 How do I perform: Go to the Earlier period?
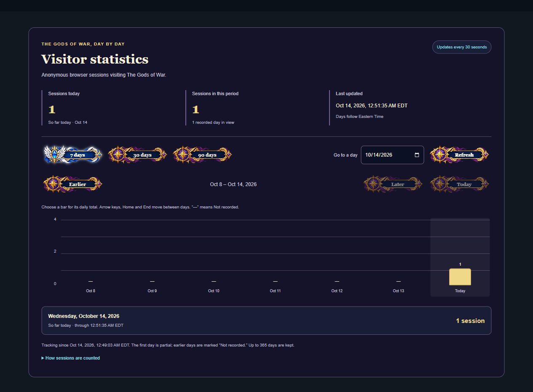[x=72, y=184]
